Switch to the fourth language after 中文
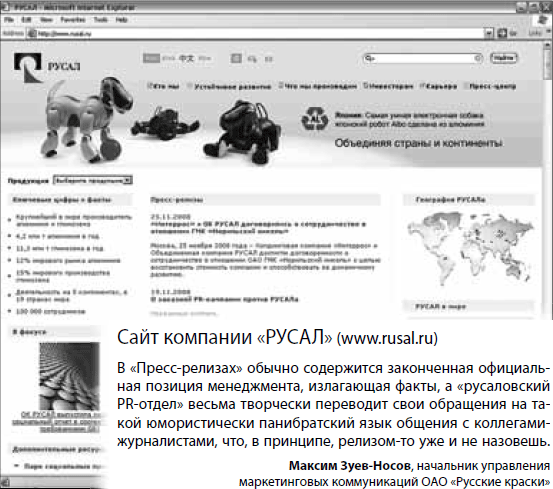Image resolution: width=553 pixels, height=489 pixels. [x=205, y=59]
